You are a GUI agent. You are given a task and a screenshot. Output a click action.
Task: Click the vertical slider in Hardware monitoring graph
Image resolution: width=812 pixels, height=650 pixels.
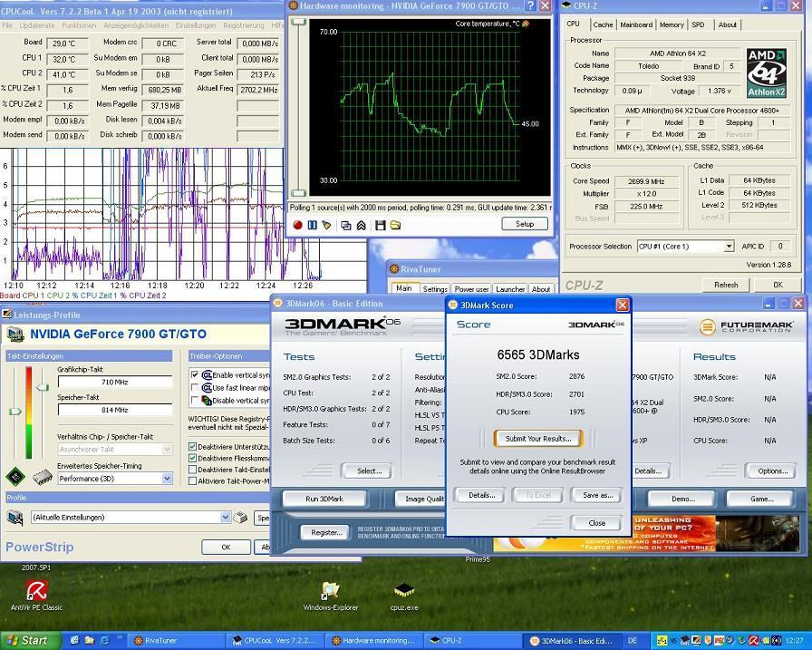point(298,107)
